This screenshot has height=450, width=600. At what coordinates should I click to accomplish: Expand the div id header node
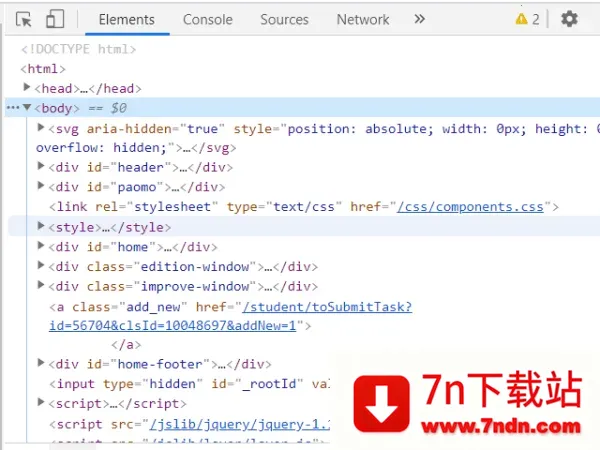(41, 167)
